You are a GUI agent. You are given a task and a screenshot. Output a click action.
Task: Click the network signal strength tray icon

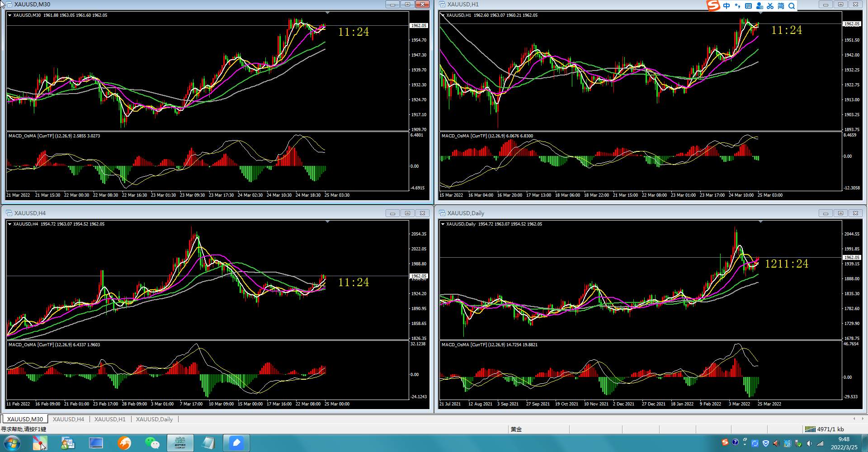tap(820, 443)
